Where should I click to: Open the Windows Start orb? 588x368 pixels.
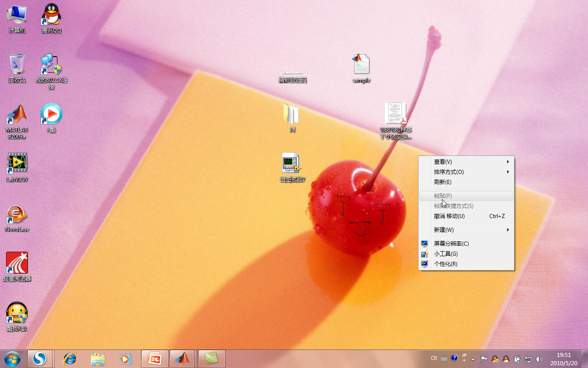pos(12,358)
